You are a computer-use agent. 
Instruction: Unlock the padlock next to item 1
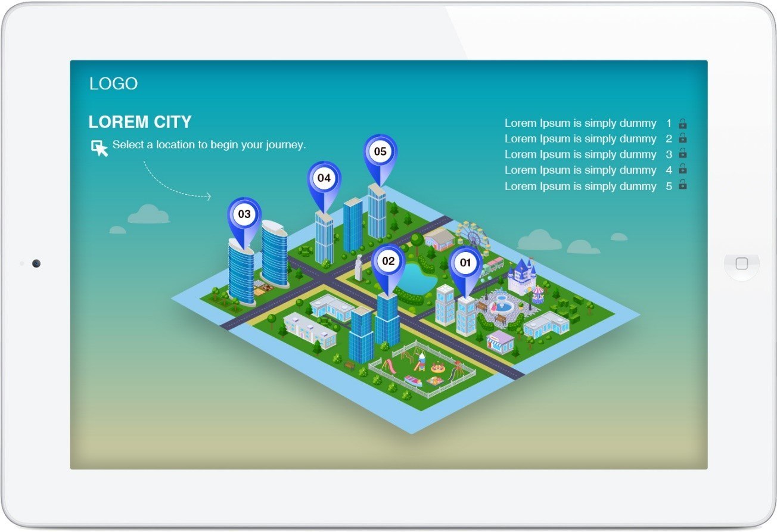pos(682,123)
